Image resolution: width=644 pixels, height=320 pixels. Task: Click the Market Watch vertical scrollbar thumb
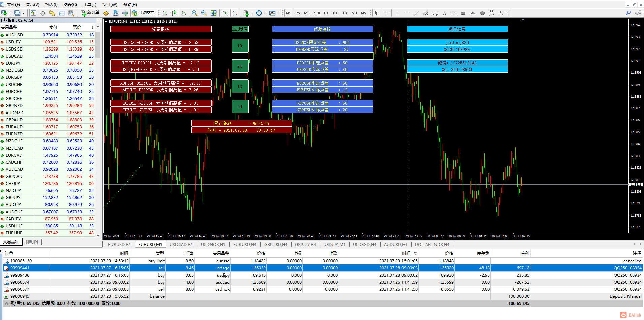(98, 45)
